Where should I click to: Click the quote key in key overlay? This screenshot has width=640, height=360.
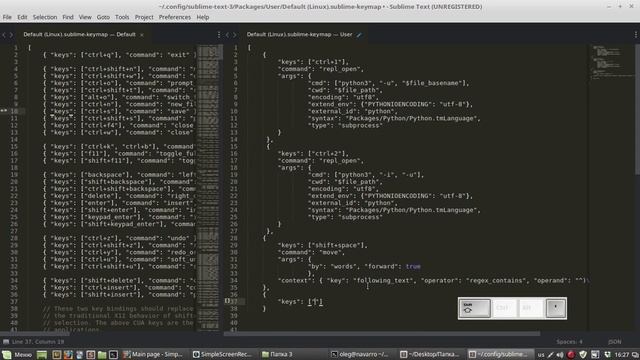pyautogui.click(x=556, y=309)
